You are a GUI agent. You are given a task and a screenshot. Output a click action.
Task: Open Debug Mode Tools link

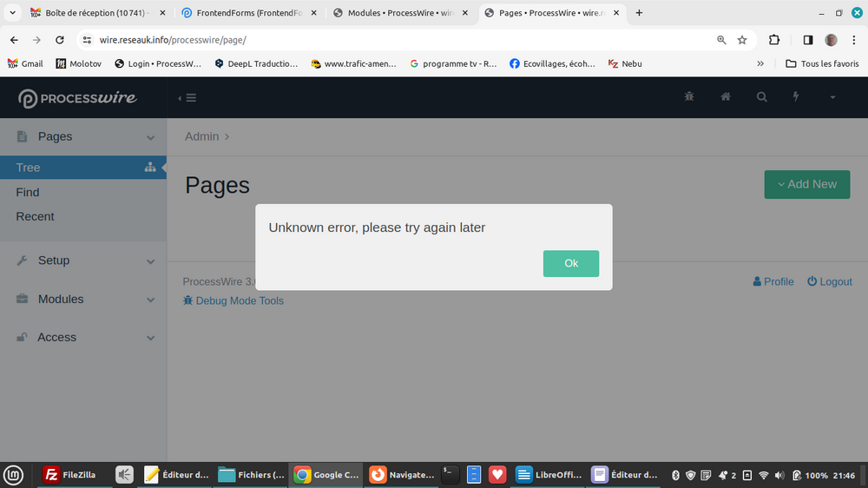click(x=233, y=300)
